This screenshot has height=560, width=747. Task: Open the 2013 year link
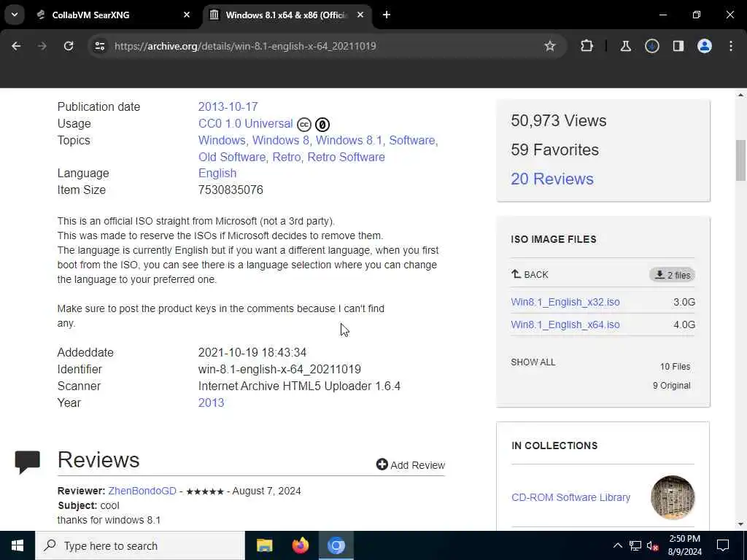coord(211,402)
